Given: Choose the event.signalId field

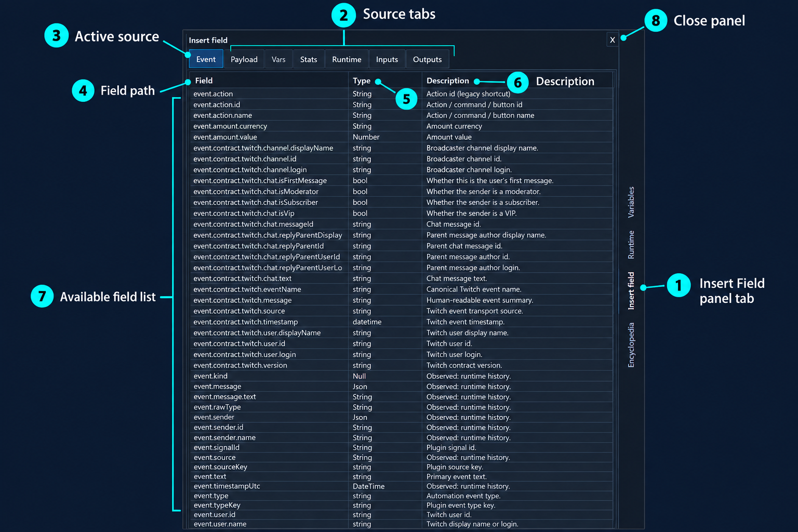Looking at the screenshot, I should [401, 447].
